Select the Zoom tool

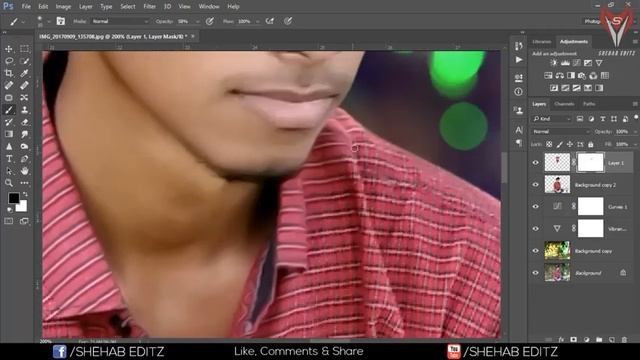coord(9,183)
